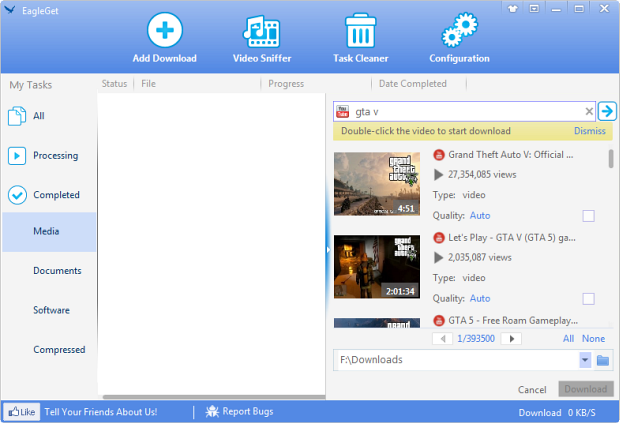Screen dimensions: 620x423
Task: Submit search with the arrow button
Action: [607, 111]
